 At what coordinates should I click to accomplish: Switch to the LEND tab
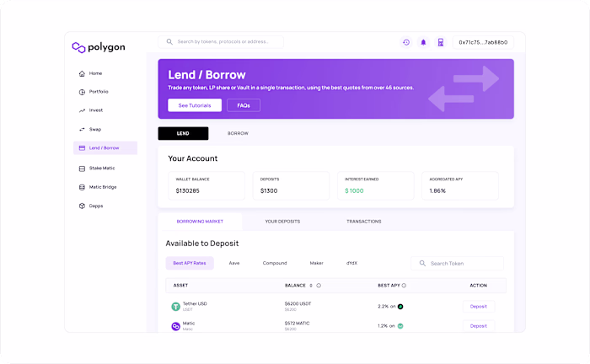coord(183,133)
